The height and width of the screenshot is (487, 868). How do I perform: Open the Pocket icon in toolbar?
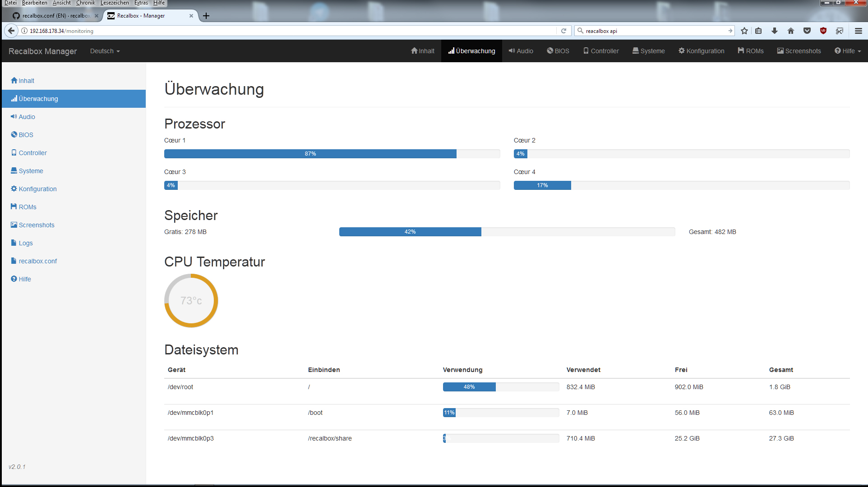pos(807,31)
